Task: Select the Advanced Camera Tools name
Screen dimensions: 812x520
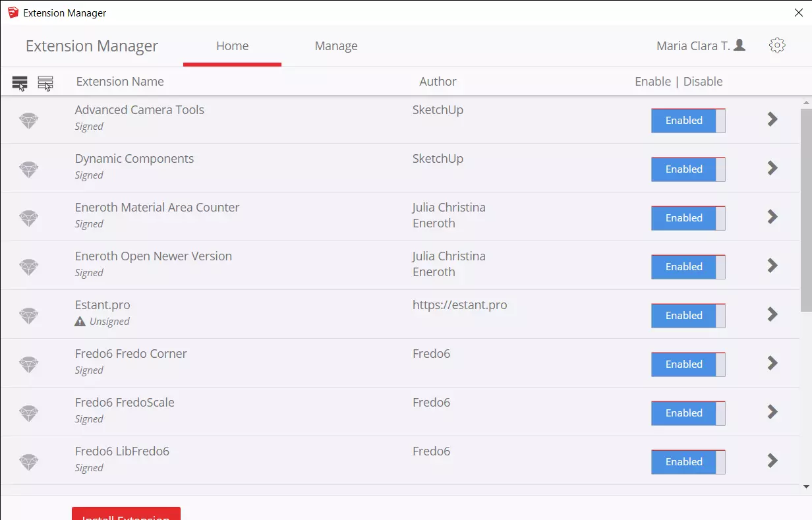Action: (140, 110)
